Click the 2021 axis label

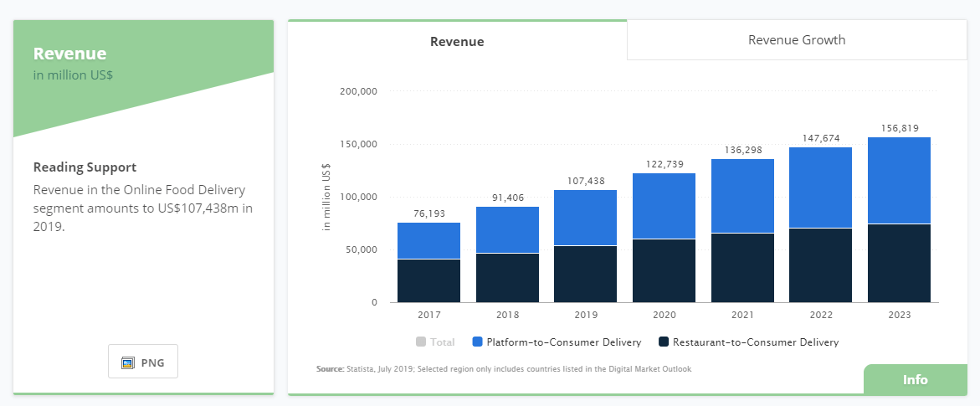pyautogui.click(x=742, y=316)
